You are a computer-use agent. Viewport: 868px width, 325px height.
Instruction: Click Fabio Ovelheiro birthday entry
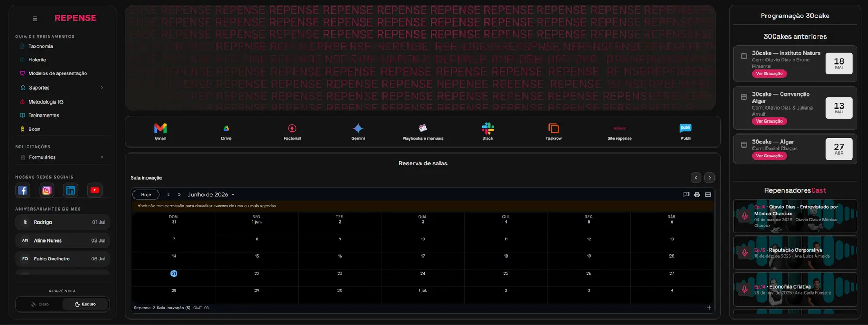[62, 259]
